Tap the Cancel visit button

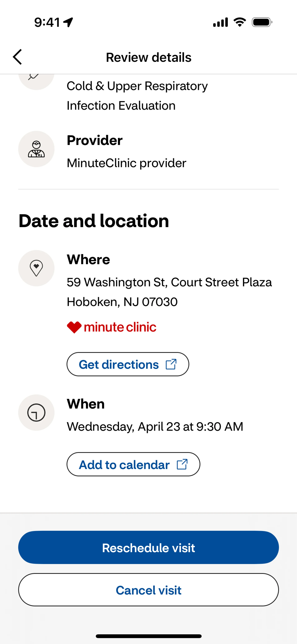148,590
